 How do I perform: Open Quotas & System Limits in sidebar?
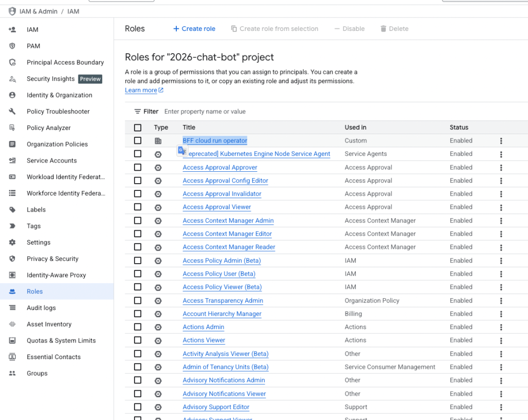(57, 341)
